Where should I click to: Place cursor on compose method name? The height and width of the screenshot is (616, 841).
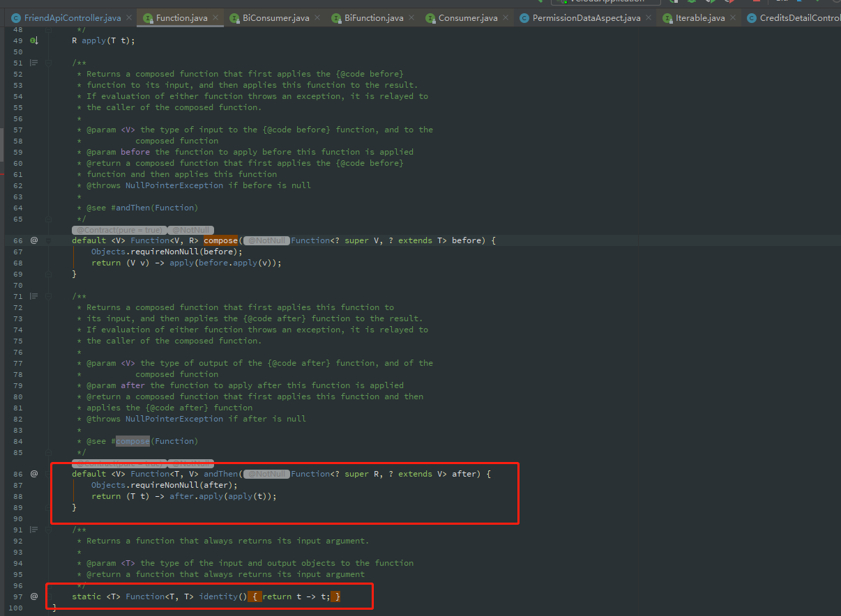(220, 240)
